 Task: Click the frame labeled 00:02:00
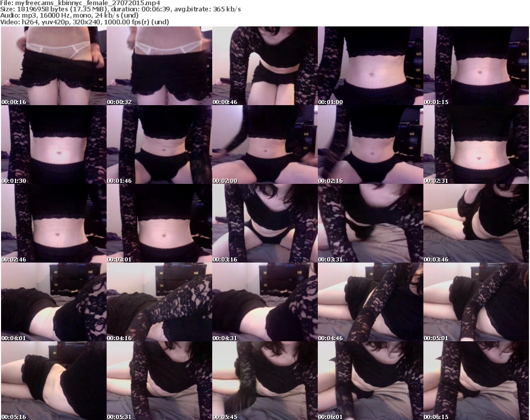pos(265,144)
